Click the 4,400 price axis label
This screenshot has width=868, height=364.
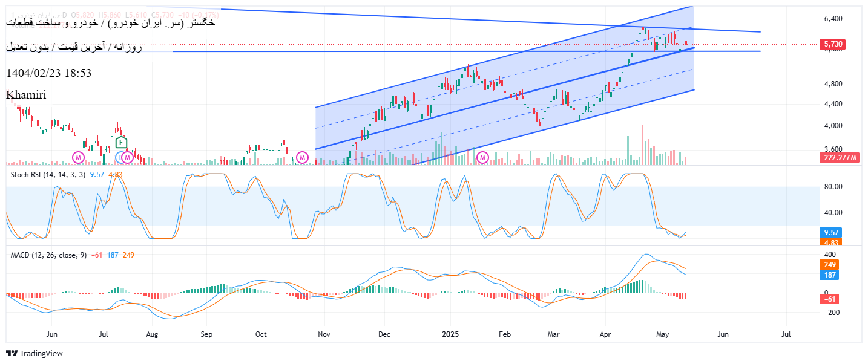833,104
